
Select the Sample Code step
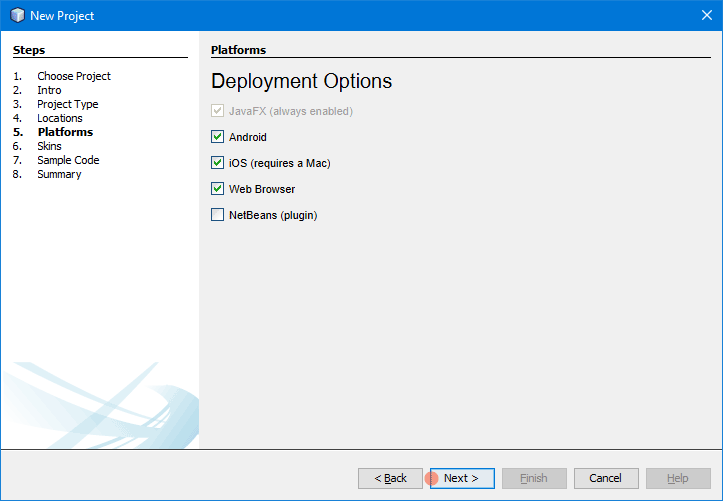(x=68, y=160)
